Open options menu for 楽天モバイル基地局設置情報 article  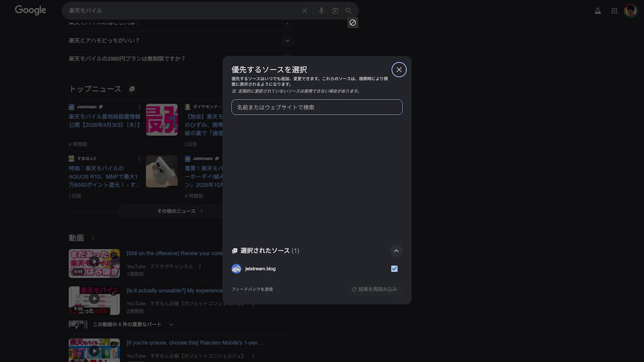[139, 107]
